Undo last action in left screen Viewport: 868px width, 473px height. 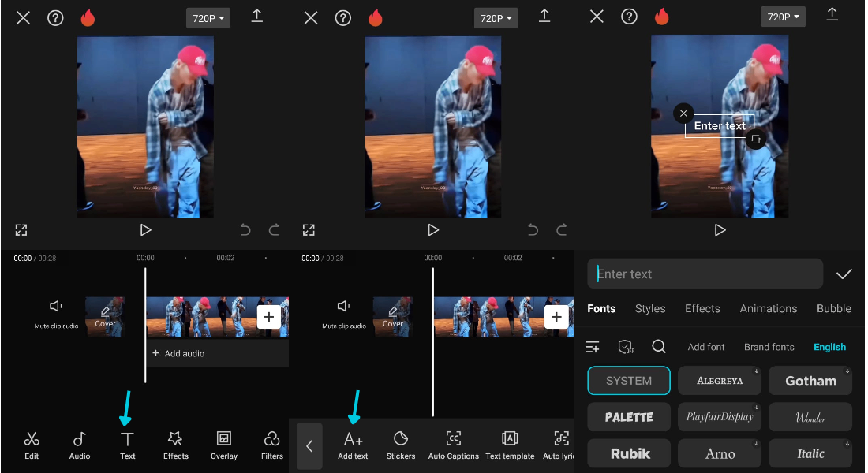click(245, 229)
